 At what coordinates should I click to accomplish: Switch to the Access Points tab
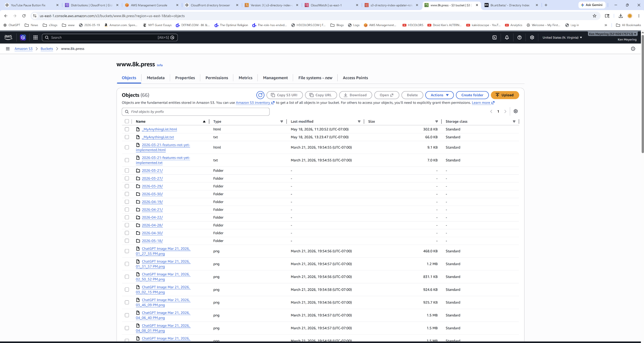click(355, 78)
